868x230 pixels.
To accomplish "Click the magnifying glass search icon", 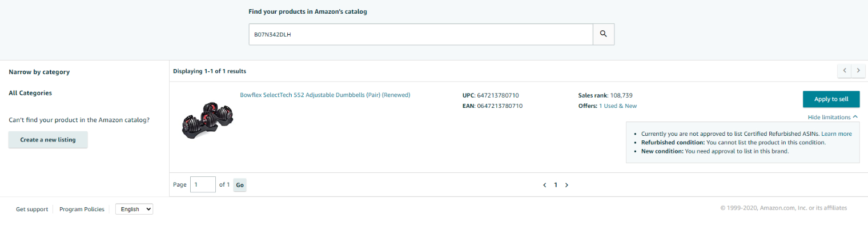I will pos(603,34).
